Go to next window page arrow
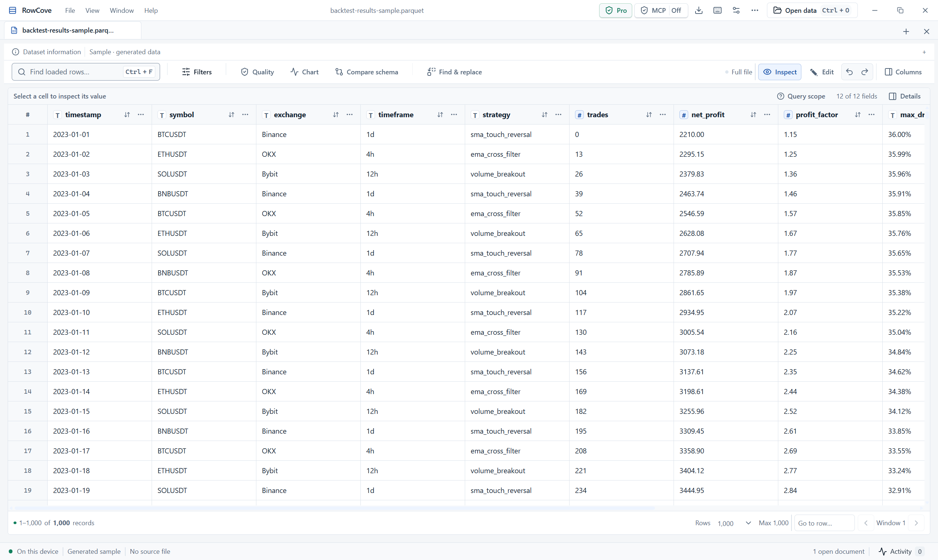The image size is (938, 560). [916, 523]
